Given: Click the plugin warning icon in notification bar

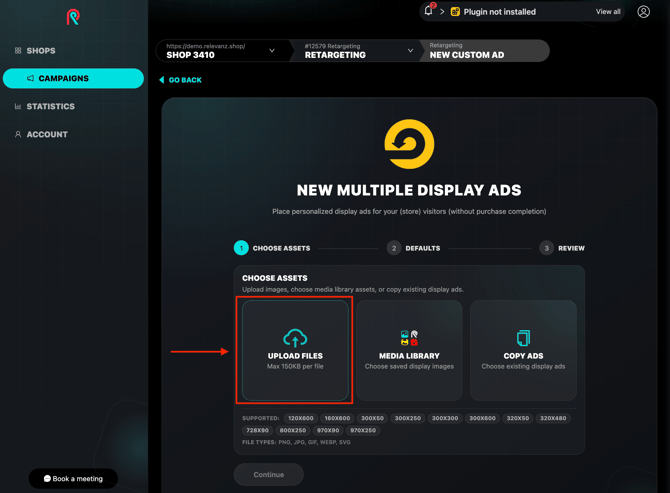Looking at the screenshot, I should pos(455,12).
